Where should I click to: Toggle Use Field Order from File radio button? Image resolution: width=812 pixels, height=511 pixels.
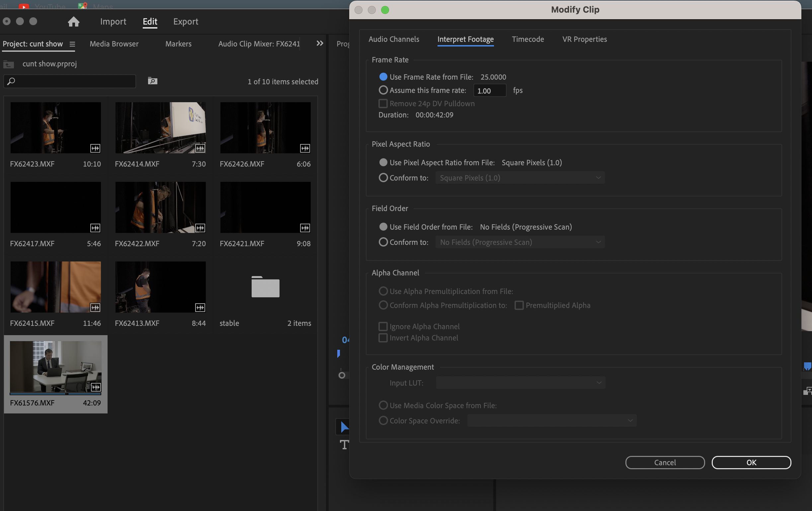click(383, 227)
